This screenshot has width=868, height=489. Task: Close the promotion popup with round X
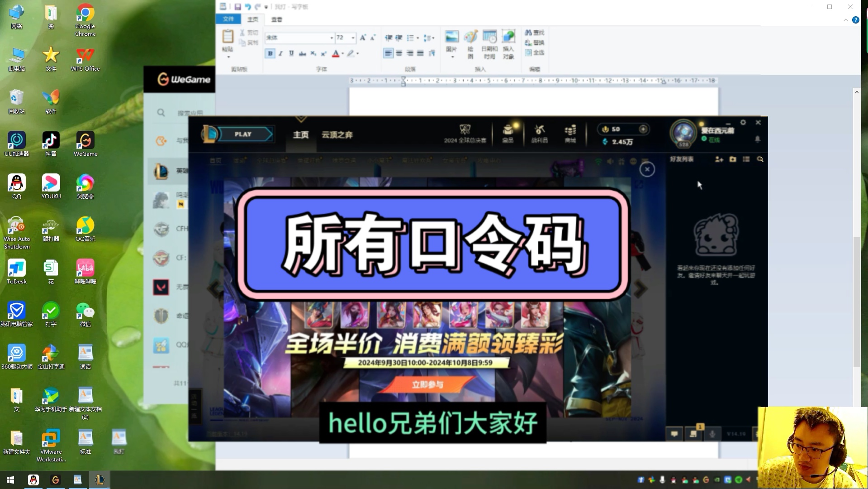[647, 169]
